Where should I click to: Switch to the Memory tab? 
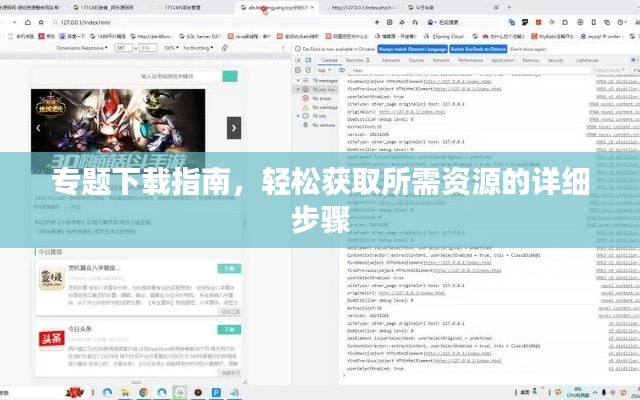point(531,60)
